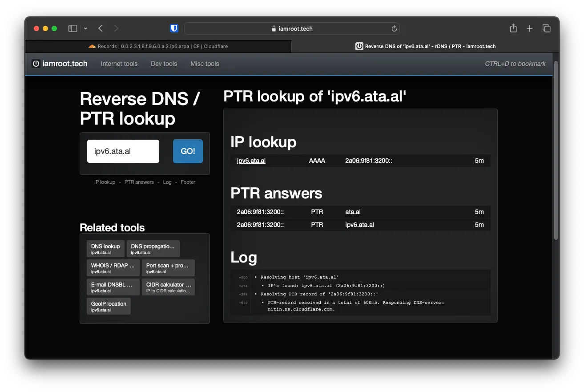This screenshot has height=392, width=584.
Task: Open a new tab with plus icon
Action: 529,28
